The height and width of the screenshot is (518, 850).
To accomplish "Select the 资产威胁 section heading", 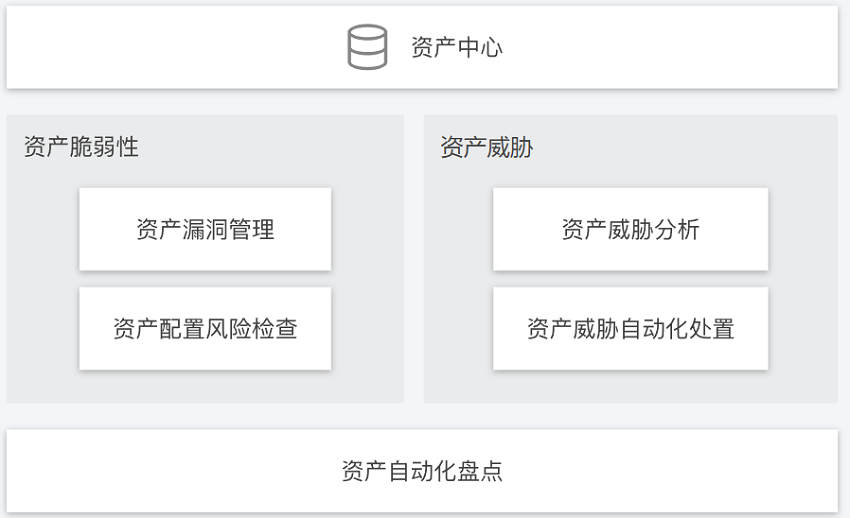I will (x=487, y=147).
